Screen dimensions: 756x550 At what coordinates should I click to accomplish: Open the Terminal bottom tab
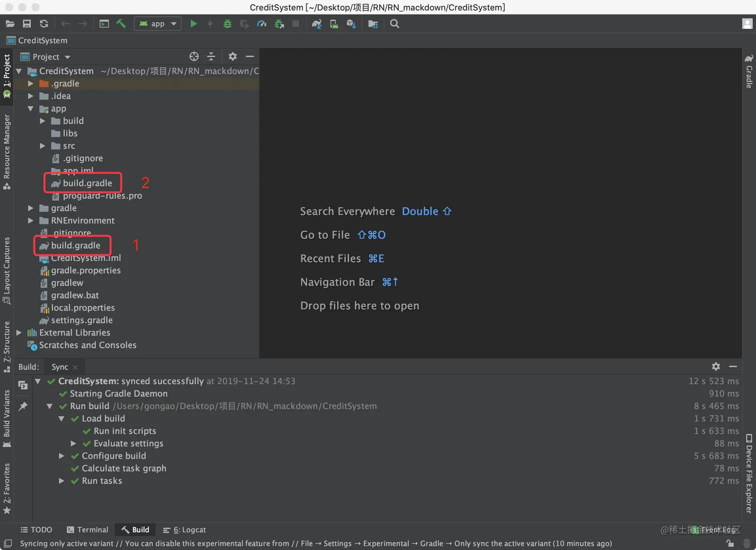[87, 529]
